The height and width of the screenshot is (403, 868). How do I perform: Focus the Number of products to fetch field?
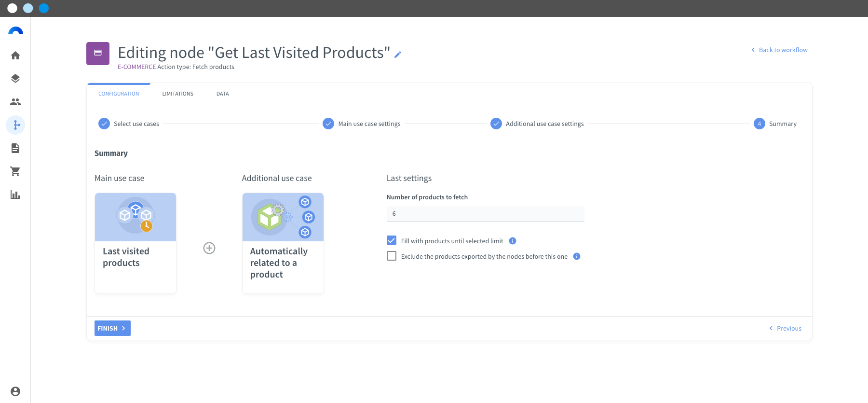(485, 214)
